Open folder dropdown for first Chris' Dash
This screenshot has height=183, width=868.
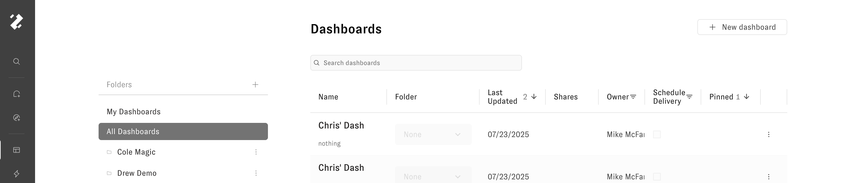click(433, 134)
